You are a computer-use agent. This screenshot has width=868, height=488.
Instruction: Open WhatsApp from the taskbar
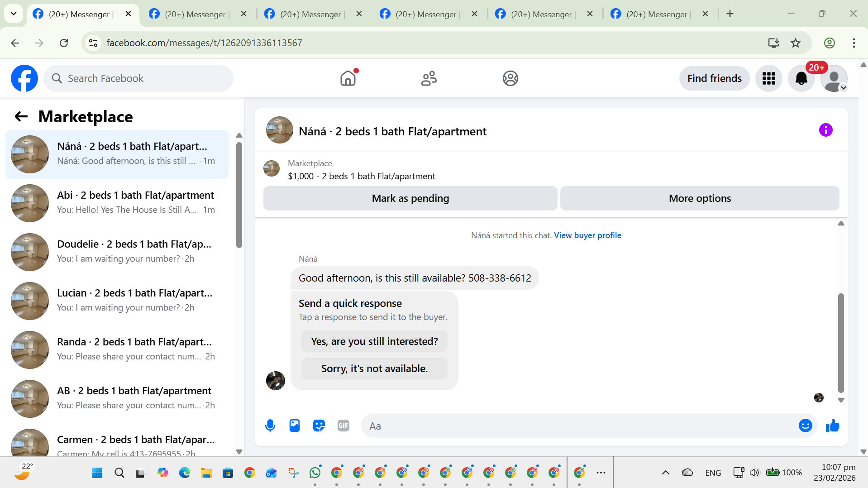(315, 473)
